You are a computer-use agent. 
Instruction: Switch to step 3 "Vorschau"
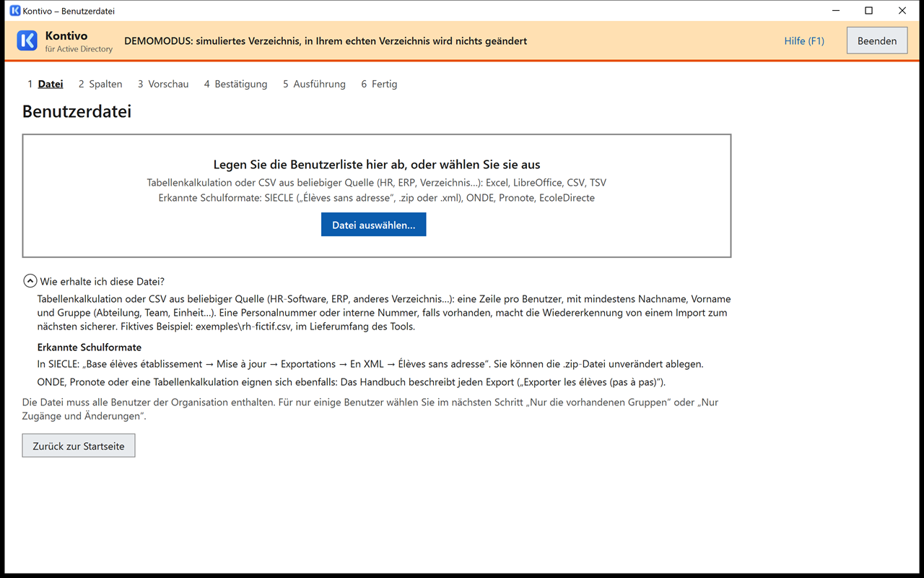pos(163,84)
